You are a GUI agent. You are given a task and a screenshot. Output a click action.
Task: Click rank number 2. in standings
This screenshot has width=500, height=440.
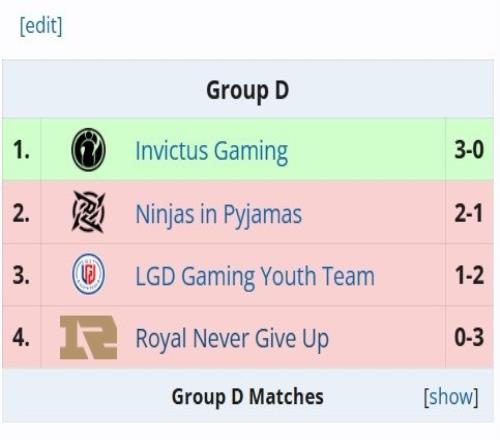pyautogui.click(x=21, y=213)
